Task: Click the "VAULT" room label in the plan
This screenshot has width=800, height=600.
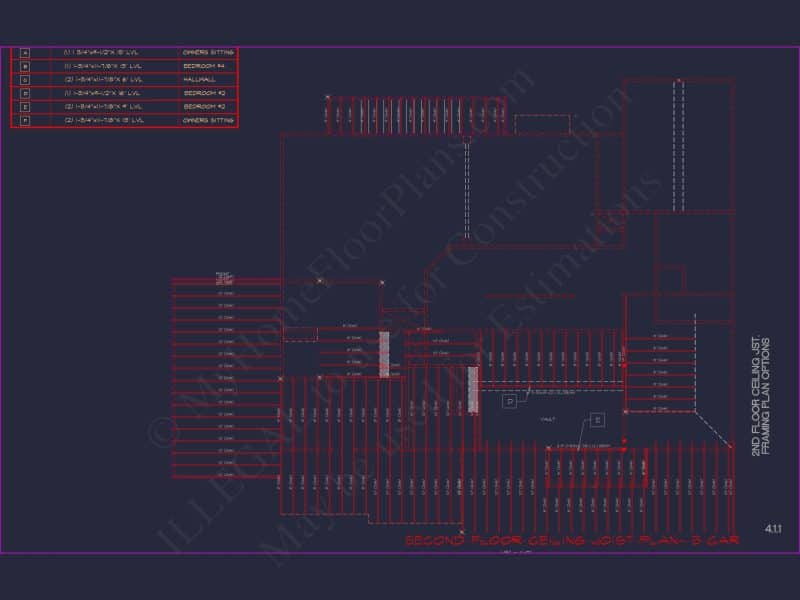Action: click(548, 419)
